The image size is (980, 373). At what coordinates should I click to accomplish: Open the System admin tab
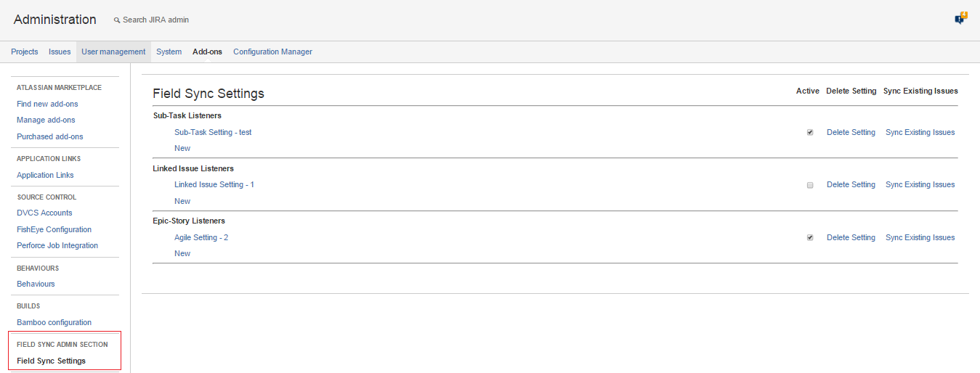point(169,52)
